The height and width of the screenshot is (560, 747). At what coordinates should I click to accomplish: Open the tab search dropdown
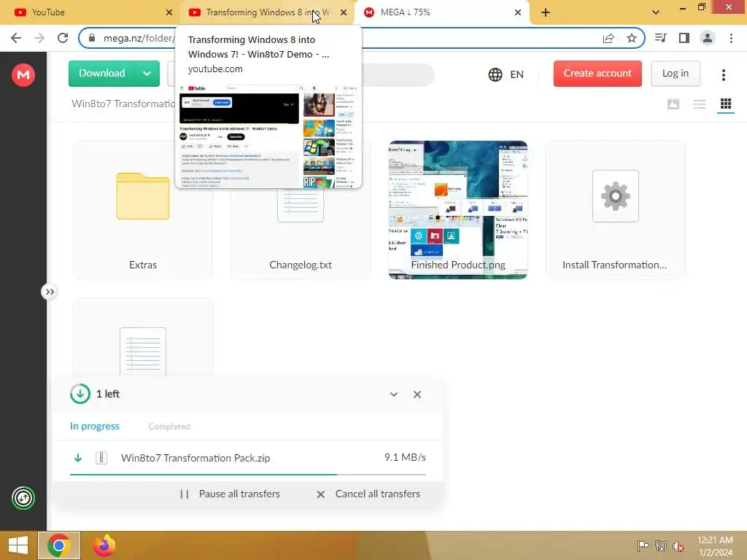point(656,12)
